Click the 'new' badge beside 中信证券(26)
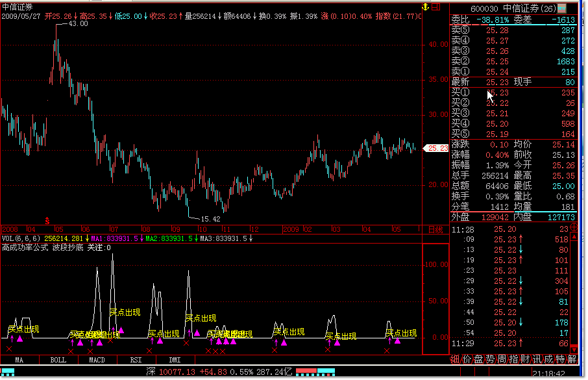Screen dimensions: 588x380 (x=561, y=8)
